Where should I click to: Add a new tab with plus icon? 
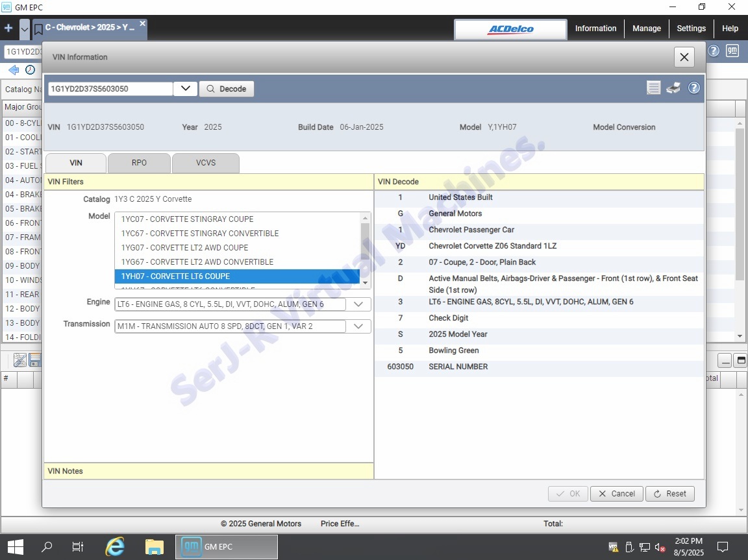(x=8, y=29)
